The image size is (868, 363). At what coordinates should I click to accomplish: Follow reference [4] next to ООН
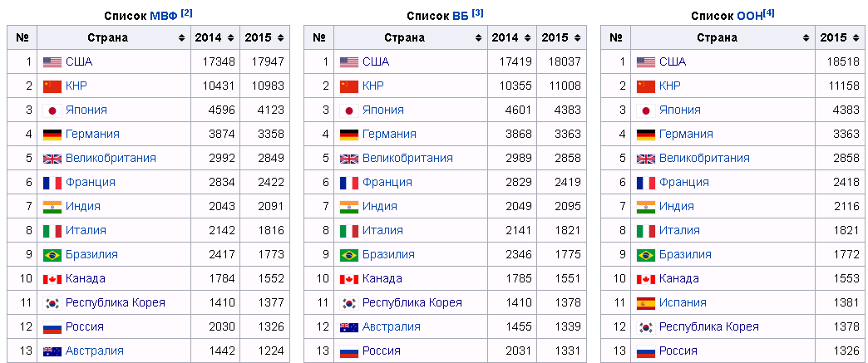click(769, 13)
